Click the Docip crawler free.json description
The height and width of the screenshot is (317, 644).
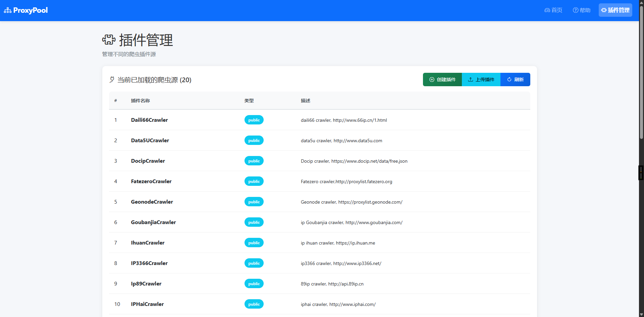(x=354, y=161)
